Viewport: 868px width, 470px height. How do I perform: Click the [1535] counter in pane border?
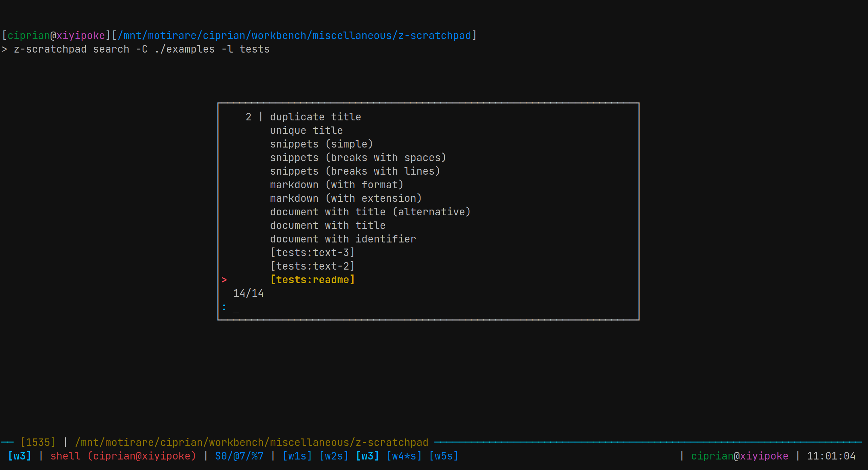(38, 443)
